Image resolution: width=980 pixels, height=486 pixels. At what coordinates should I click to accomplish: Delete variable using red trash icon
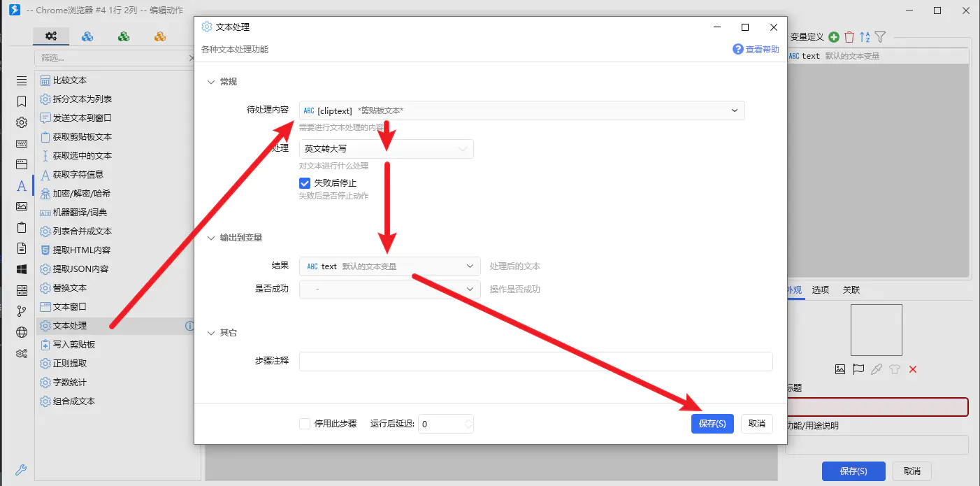(849, 37)
